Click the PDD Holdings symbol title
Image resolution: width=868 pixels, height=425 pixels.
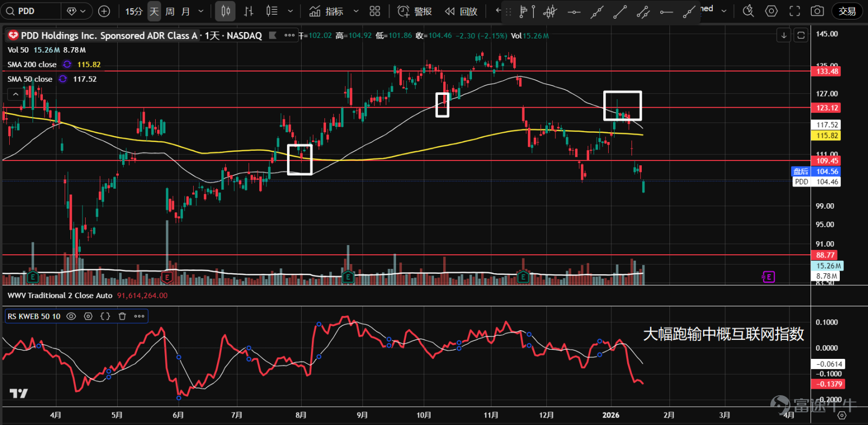tap(109, 36)
